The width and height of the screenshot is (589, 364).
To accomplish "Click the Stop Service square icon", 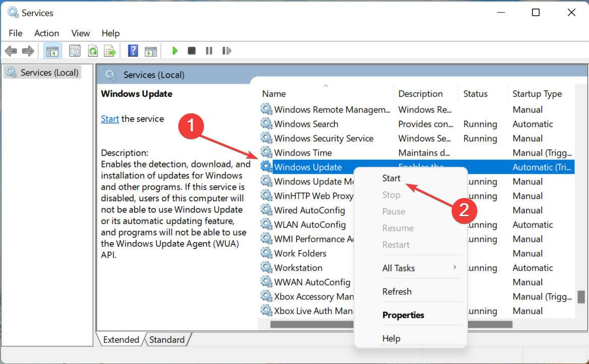I will 192,51.
